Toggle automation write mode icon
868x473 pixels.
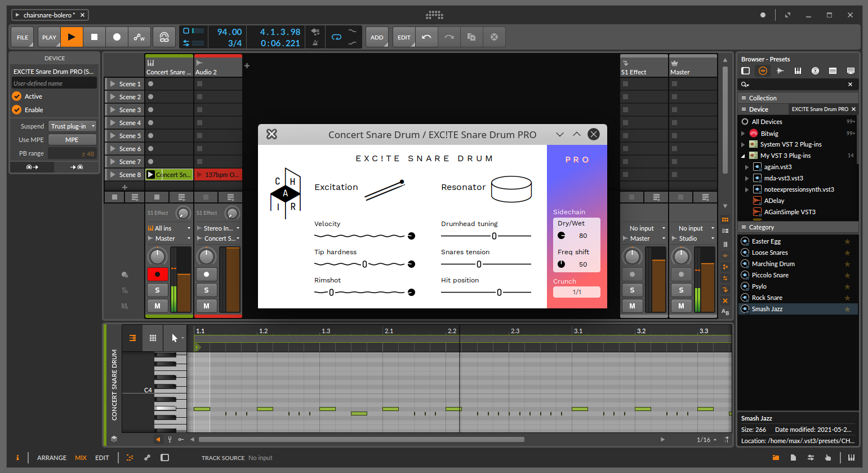[x=139, y=37]
